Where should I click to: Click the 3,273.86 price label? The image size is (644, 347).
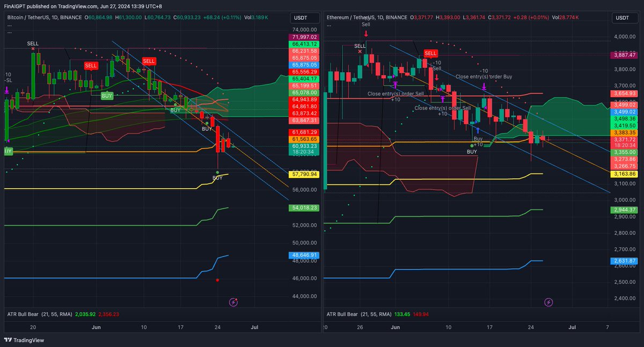[623, 159]
